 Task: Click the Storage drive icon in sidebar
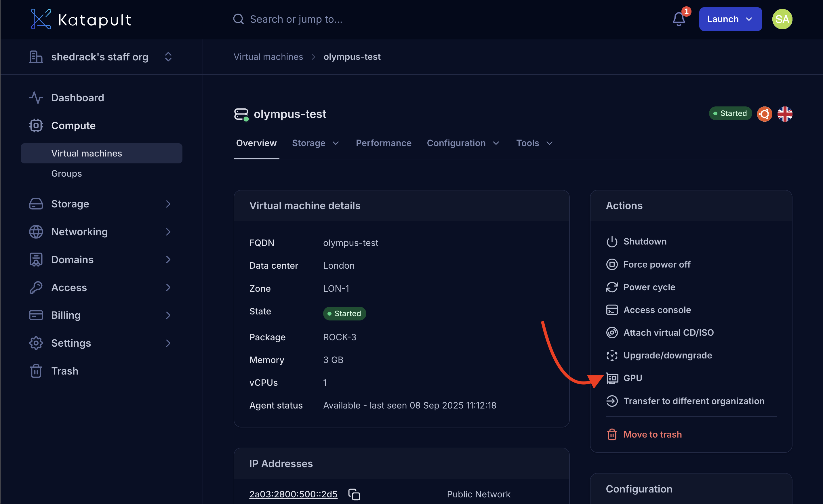(36, 204)
